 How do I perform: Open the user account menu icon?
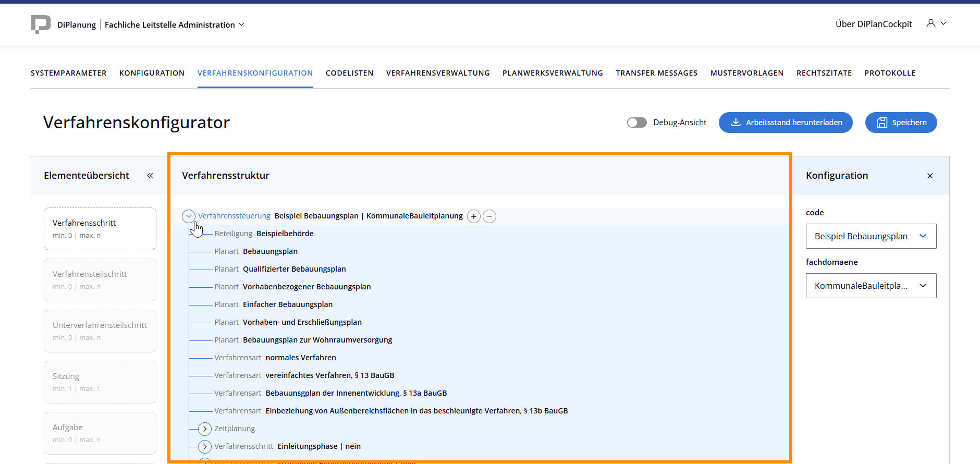931,23
